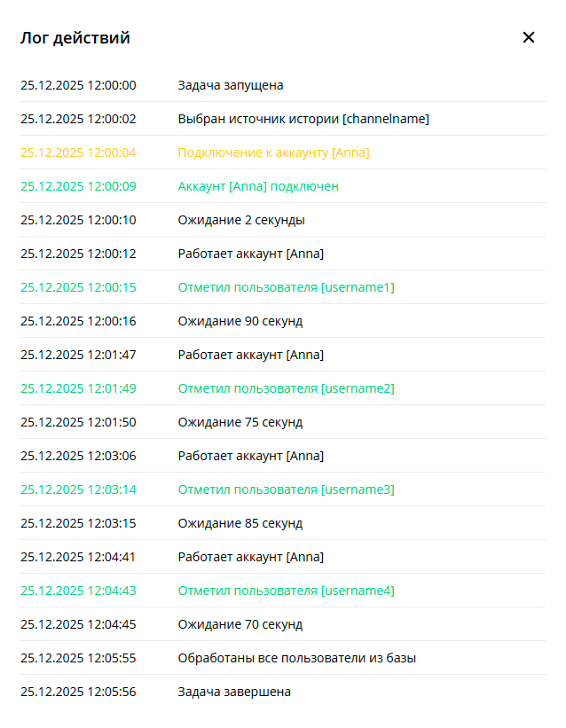Click "Обработаны все пользователи из базы" entry

tap(297, 658)
